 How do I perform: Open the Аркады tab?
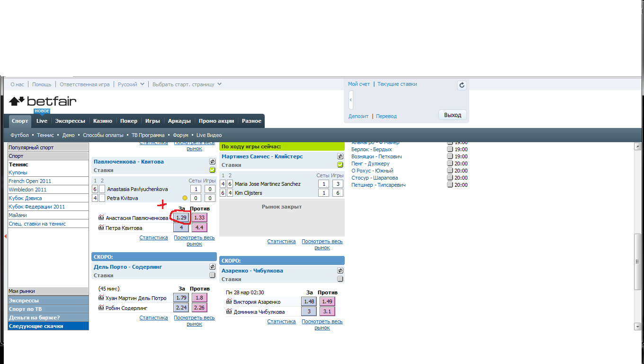[x=179, y=121]
